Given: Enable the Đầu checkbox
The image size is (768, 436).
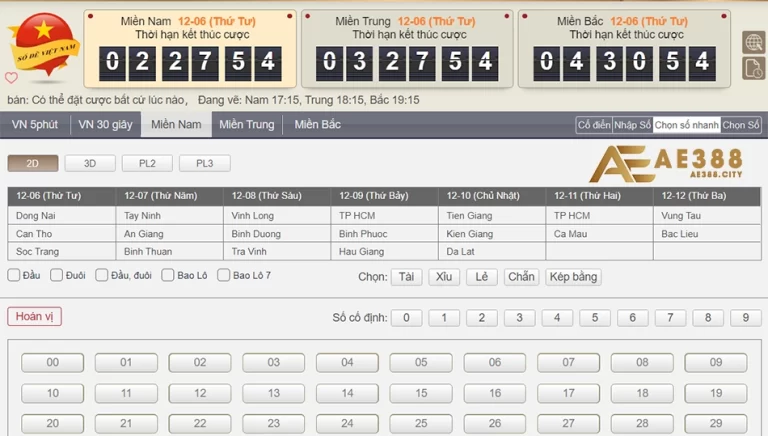Looking at the screenshot, I should coord(14,275).
